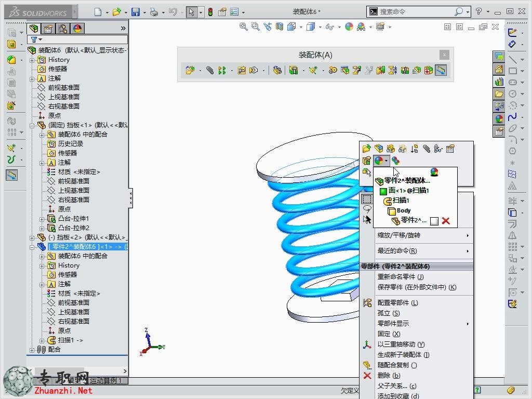Screen dimensions: 532x399
Task: Select Body in the appearance popup list
Action: tap(404, 211)
